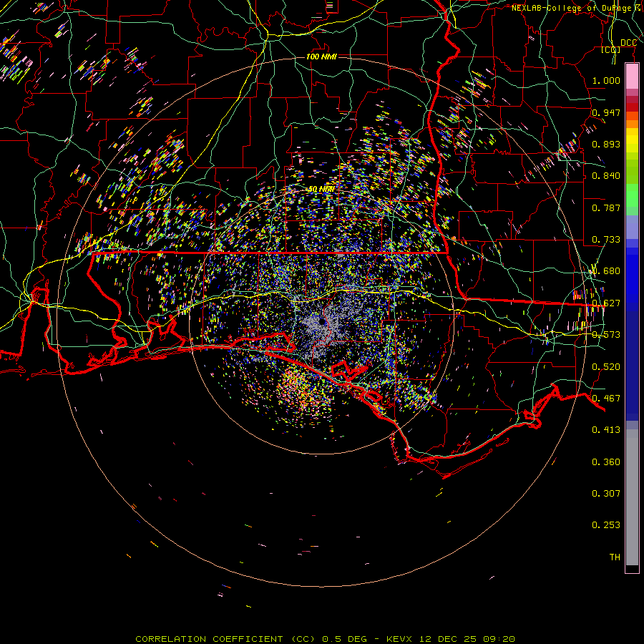The width and height of the screenshot is (644, 644).
Task: Click the KEVX station identifier text
Action: click(399, 639)
